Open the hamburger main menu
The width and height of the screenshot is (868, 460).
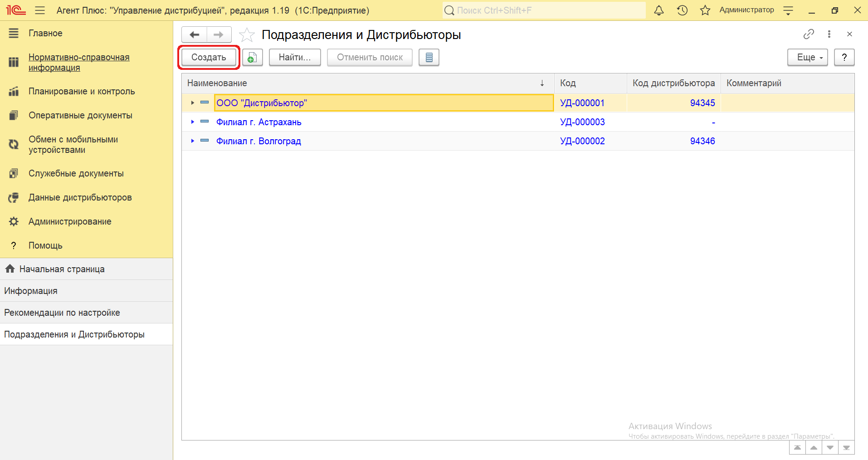[x=40, y=10]
